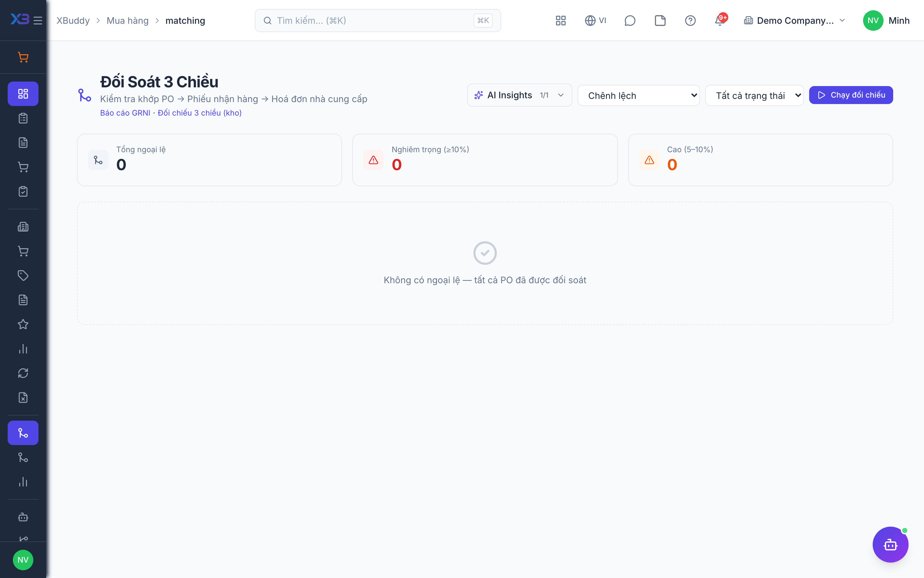
Task: Click the Nghiêm trọng (≥10%) card
Action: (x=485, y=160)
